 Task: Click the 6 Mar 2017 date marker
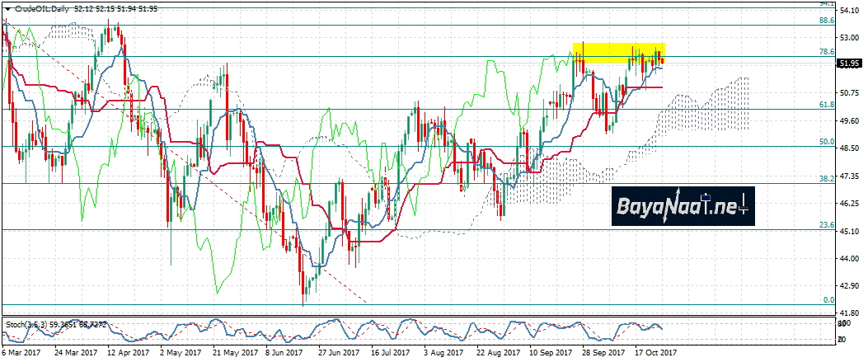[x=23, y=352]
